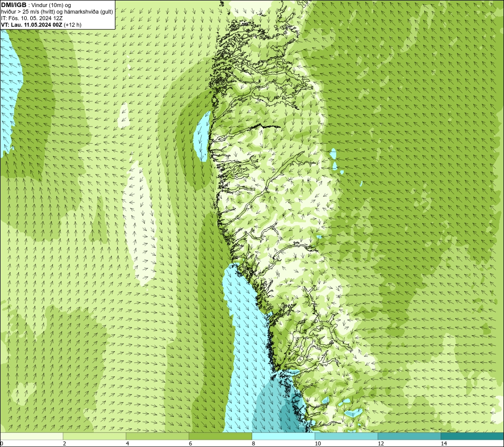
Task: Select the 'Vindur (10m) og' label
Action: click(x=51, y=6)
